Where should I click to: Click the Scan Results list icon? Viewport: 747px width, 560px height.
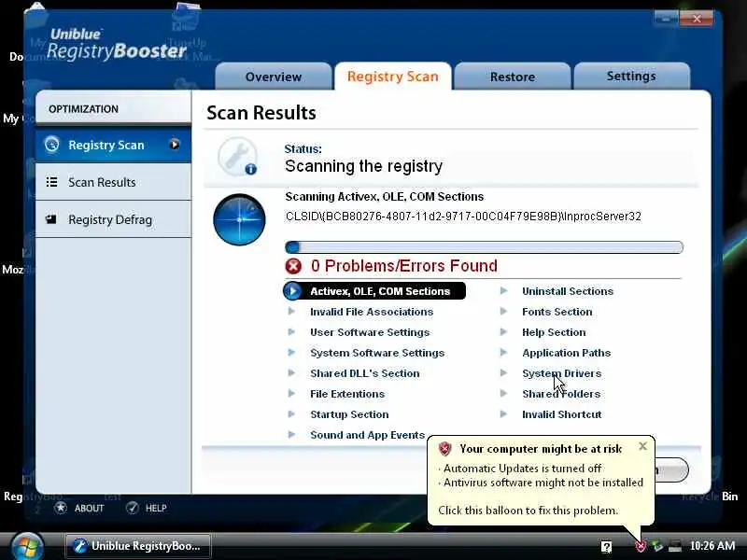[52, 182]
